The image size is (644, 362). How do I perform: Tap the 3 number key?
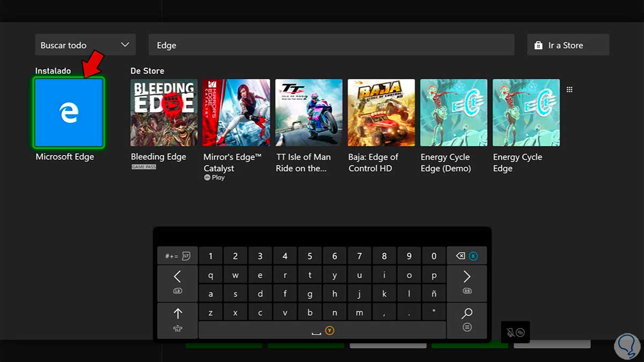tap(260, 256)
